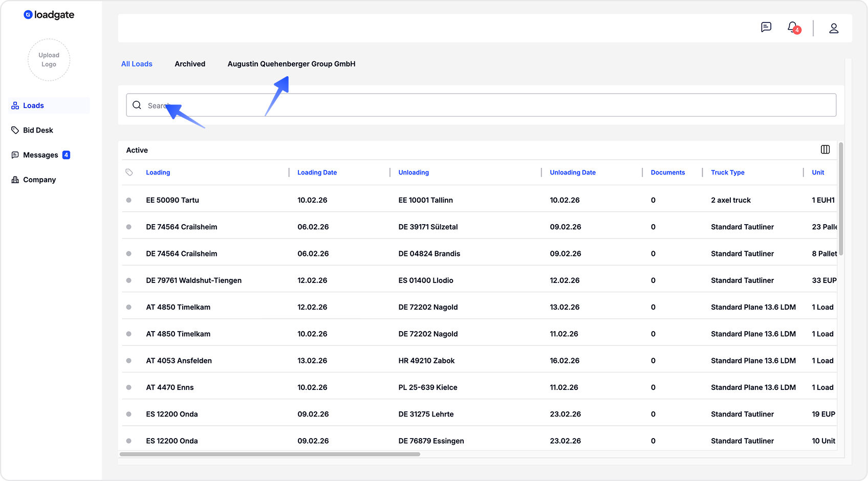Switch to the Archived tab
Viewport: 868px width, 481px height.
[190, 64]
